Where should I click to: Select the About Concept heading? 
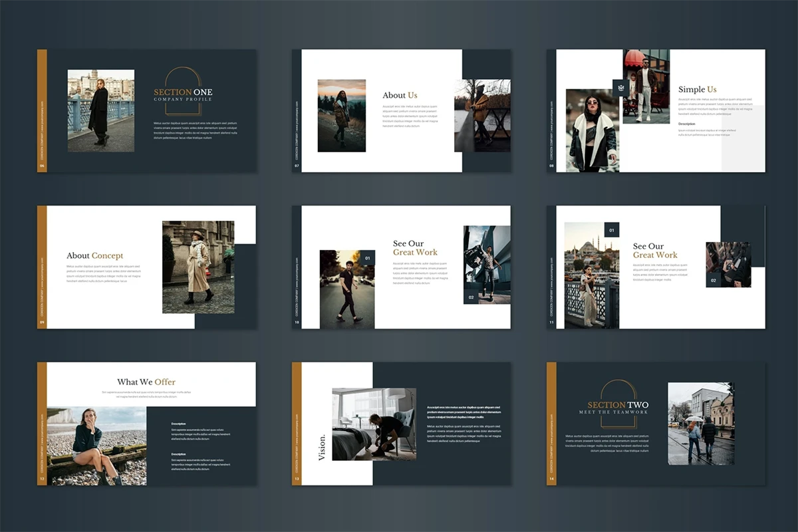(x=94, y=255)
